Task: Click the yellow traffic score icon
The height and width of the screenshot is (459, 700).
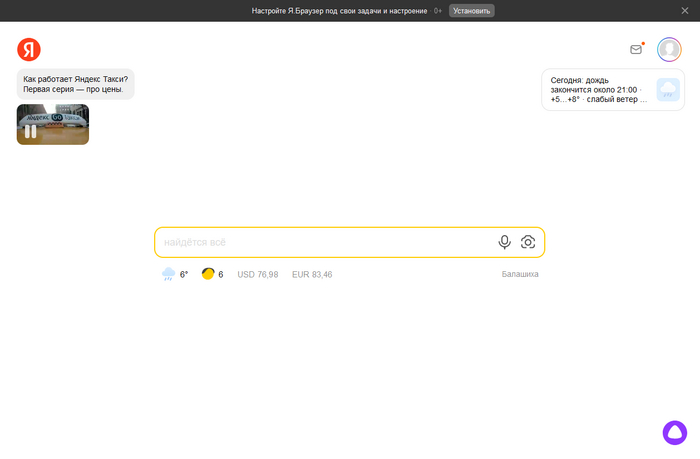Action: [208, 274]
